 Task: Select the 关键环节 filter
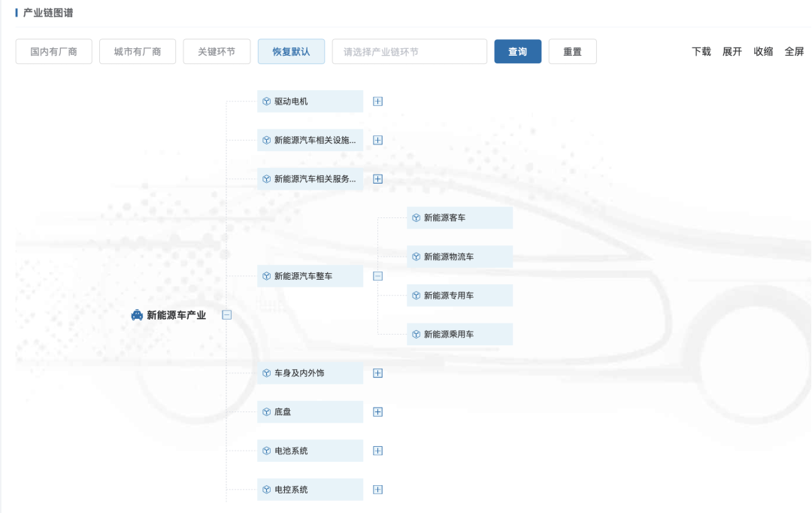click(x=217, y=51)
